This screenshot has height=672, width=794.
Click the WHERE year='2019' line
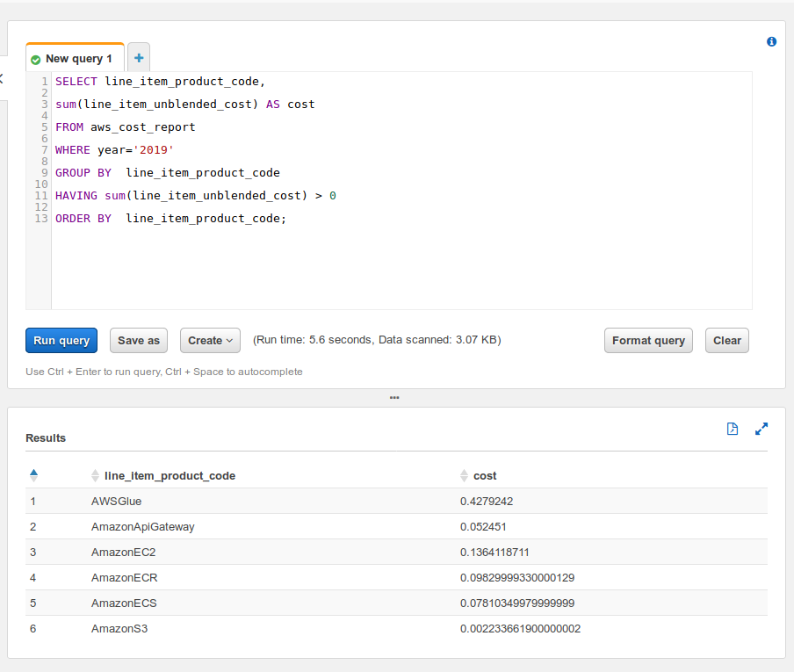pos(114,150)
